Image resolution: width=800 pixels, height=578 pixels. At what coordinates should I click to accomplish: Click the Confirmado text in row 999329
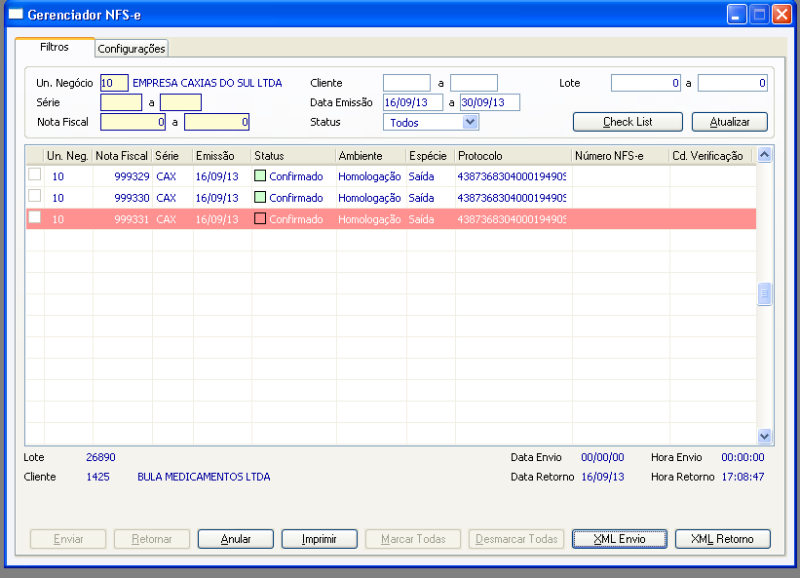(x=296, y=177)
